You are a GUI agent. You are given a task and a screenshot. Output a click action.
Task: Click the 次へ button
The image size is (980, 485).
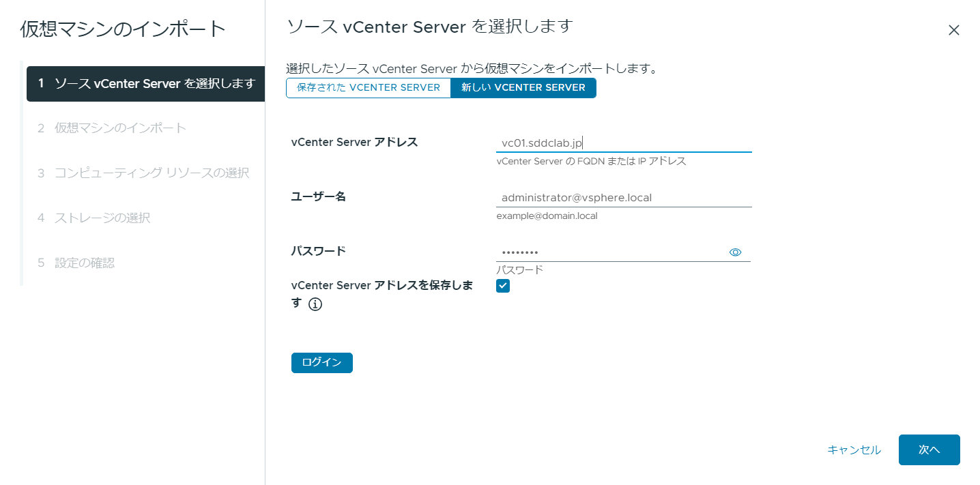[x=929, y=450]
